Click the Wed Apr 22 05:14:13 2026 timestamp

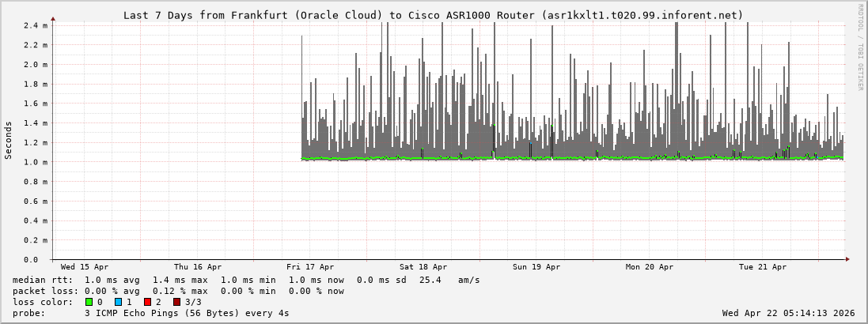click(788, 313)
